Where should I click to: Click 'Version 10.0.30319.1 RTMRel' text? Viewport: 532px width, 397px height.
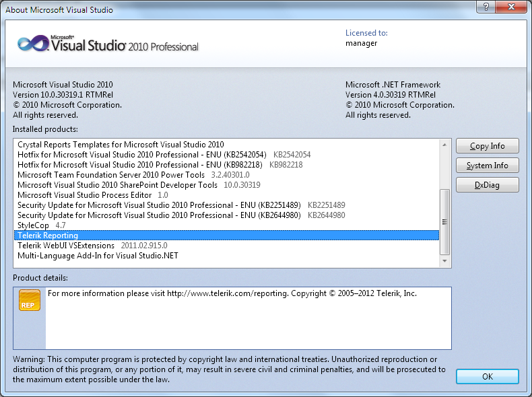click(x=63, y=95)
